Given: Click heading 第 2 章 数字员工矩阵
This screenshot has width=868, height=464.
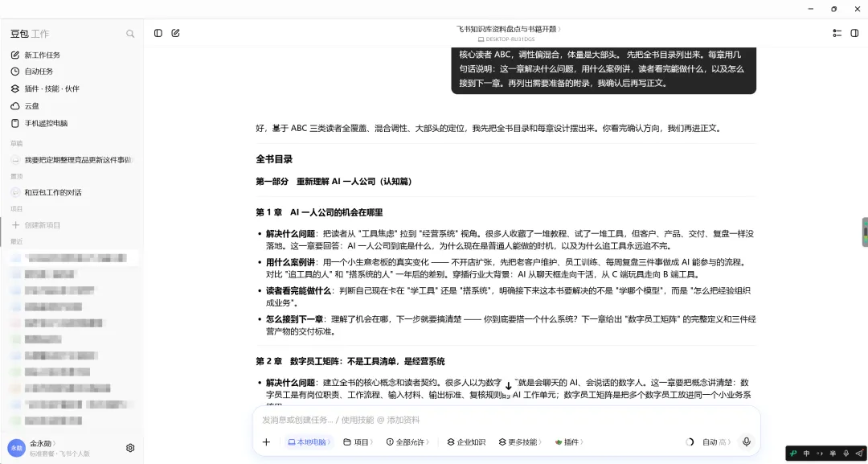Looking at the screenshot, I should click(350, 362).
